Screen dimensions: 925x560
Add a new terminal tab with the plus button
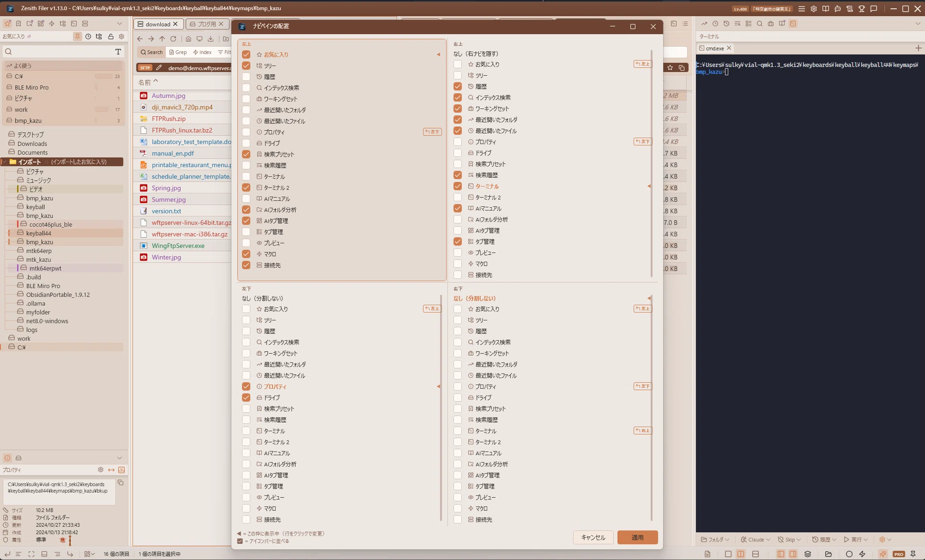click(x=918, y=48)
